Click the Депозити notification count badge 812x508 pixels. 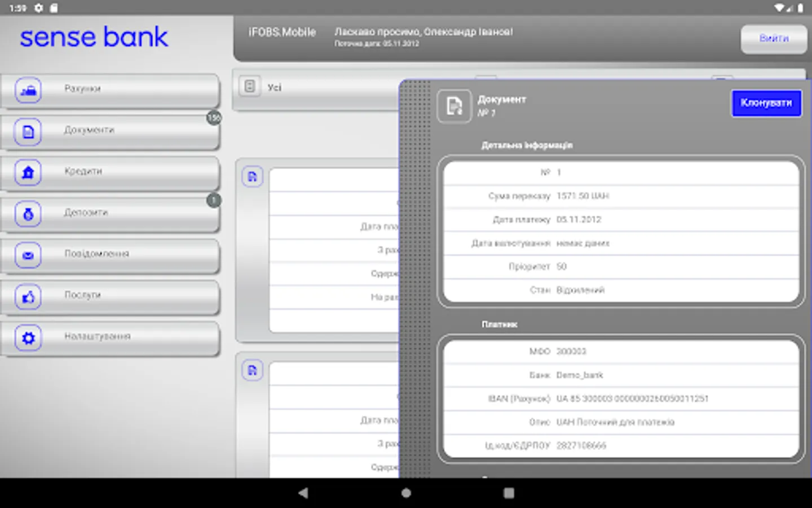click(214, 200)
